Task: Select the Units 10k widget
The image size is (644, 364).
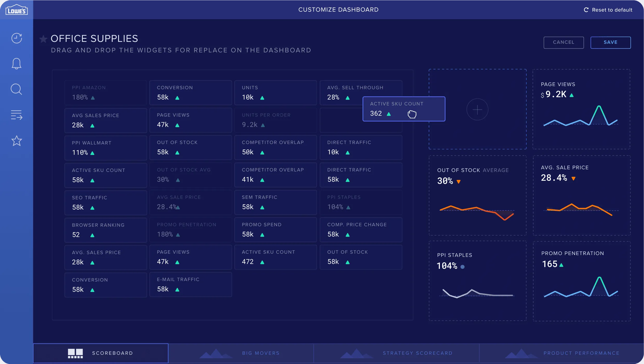Action: click(276, 93)
